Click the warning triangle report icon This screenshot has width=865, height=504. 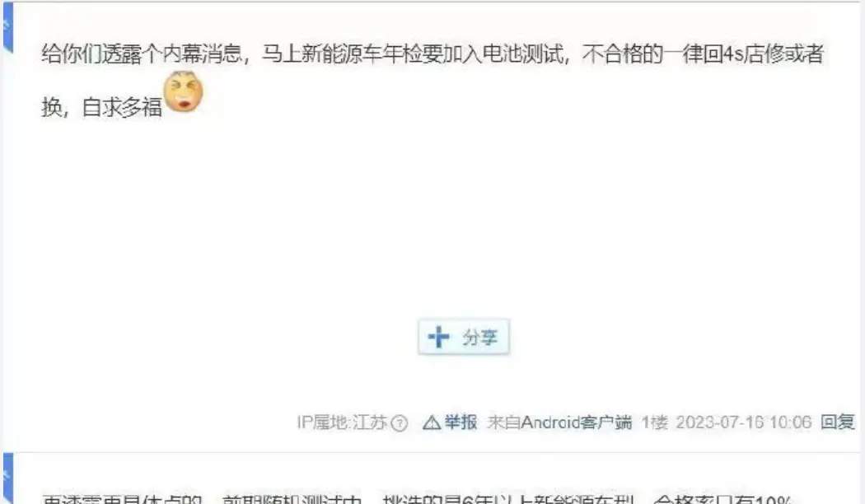[x=432, y=423]
